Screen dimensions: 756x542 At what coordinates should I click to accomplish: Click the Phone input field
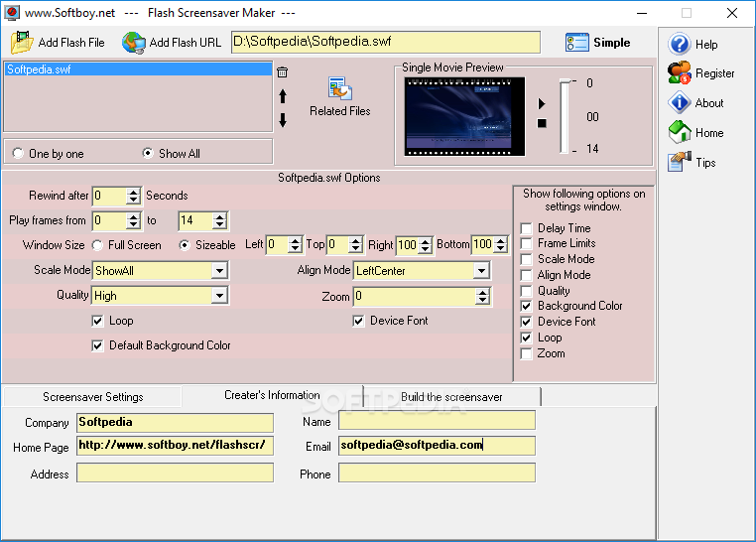pos(437,473)
